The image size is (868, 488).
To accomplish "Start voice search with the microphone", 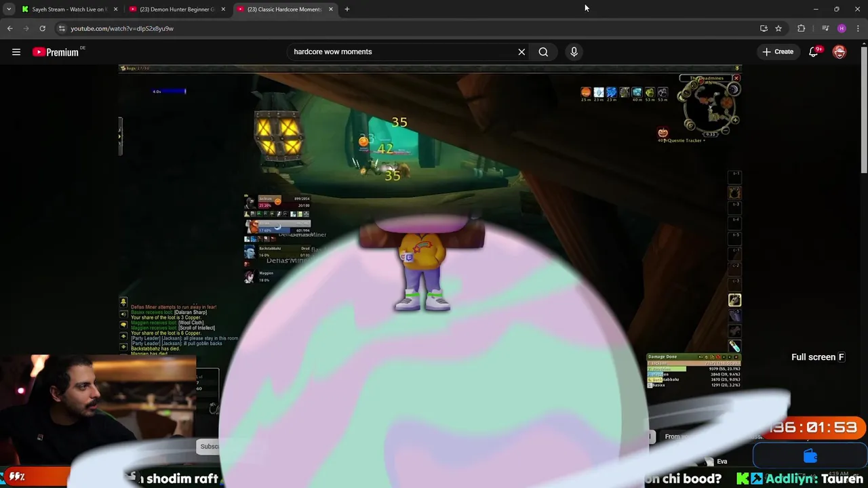I will click(x=574, y=52).
